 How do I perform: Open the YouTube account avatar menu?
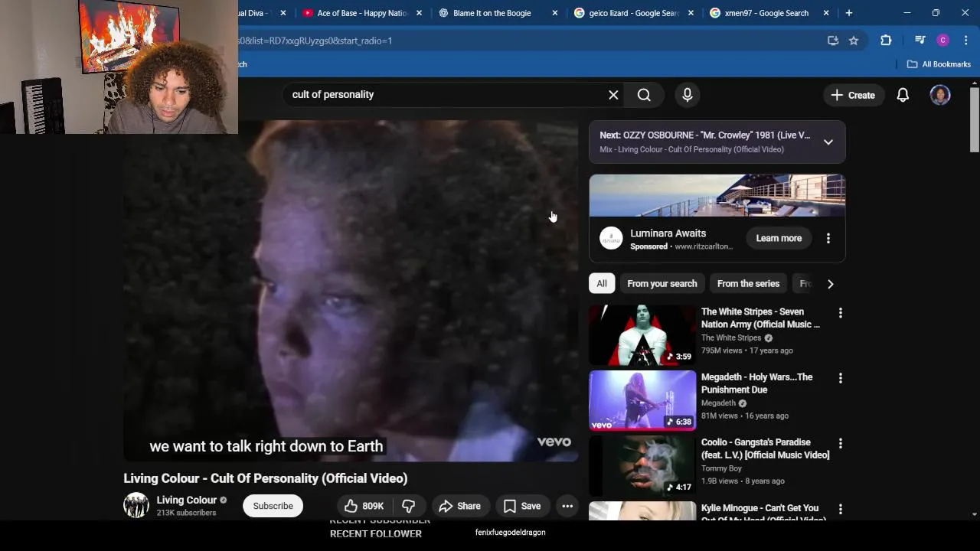940,95
